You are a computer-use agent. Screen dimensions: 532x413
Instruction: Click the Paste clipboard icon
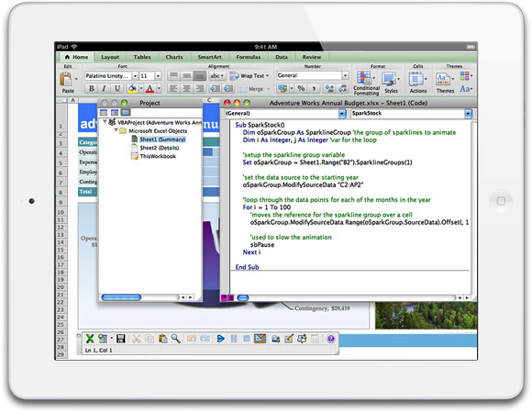pos(66,80)
